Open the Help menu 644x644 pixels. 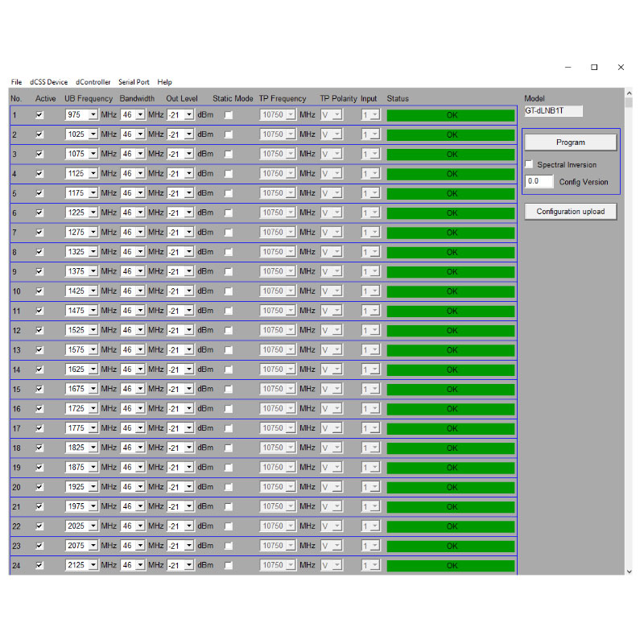[x=164, y=82]
